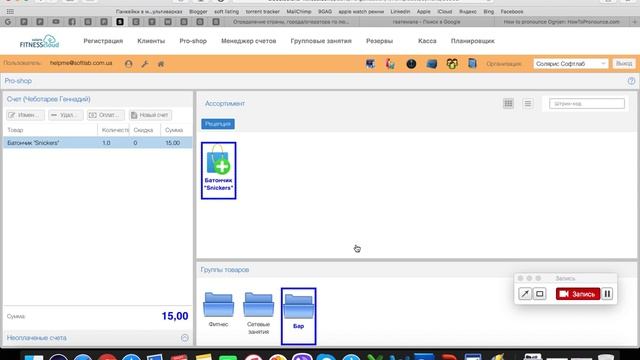Viewport: 640px width, 360px height.
Task: Click the Оплат... payment button
Action: 106,115
